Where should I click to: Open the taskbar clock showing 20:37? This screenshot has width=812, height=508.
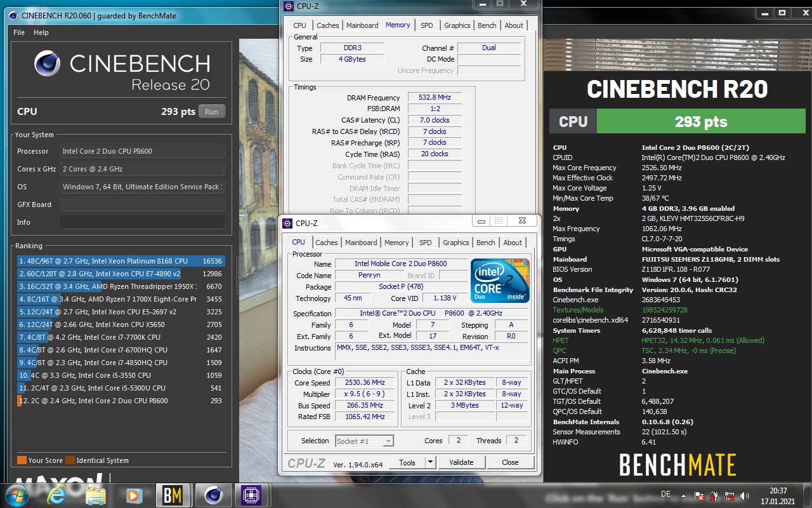(x=778, y=495)
